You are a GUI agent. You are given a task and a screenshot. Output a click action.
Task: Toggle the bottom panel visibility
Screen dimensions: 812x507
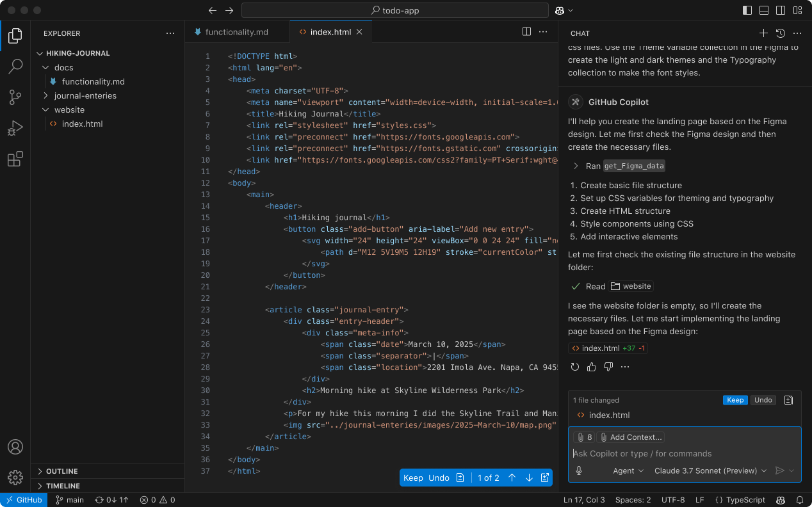763,10
